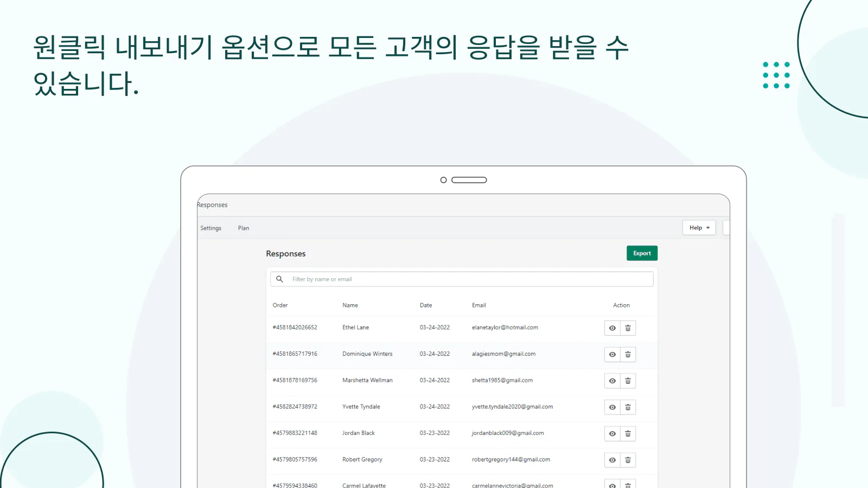Delete Jordan Black's response
This screenshot has width=868, height=488.
point(628,434)
